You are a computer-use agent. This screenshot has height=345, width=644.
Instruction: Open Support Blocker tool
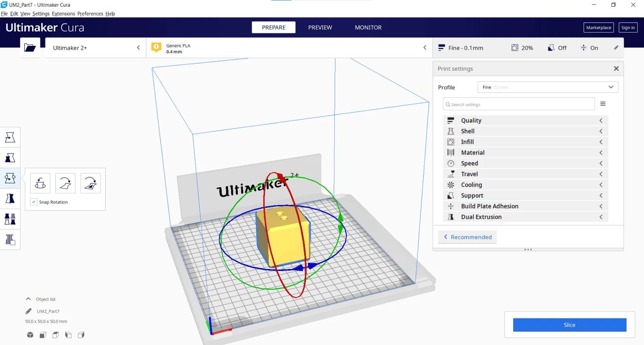[10, 240]
